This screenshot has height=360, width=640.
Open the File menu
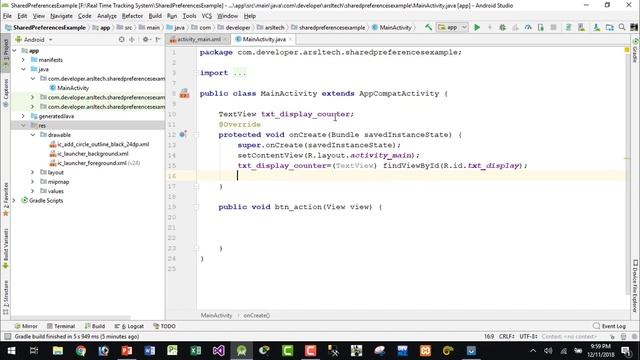(x=7, y=16)
